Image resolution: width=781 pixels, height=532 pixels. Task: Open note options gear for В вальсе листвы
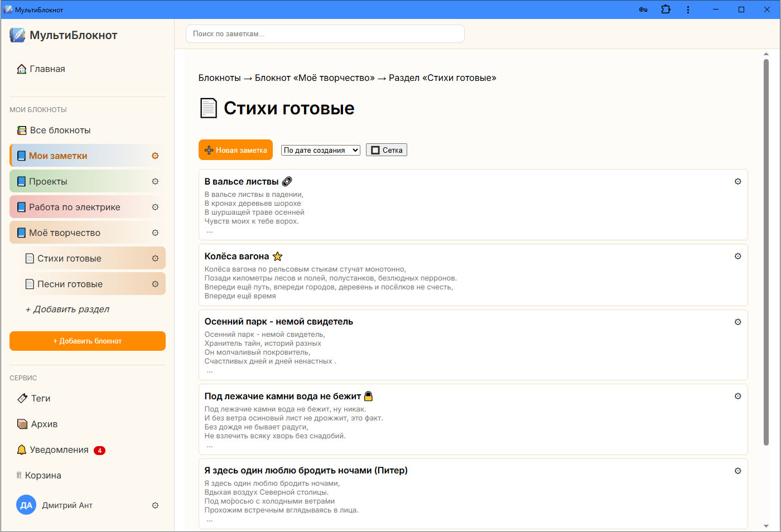pos(737,181)
